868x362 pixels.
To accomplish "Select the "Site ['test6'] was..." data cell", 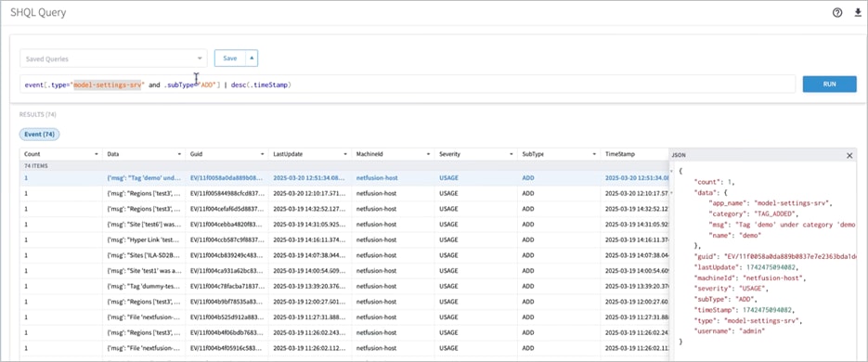I will click(x=144, y=225).
